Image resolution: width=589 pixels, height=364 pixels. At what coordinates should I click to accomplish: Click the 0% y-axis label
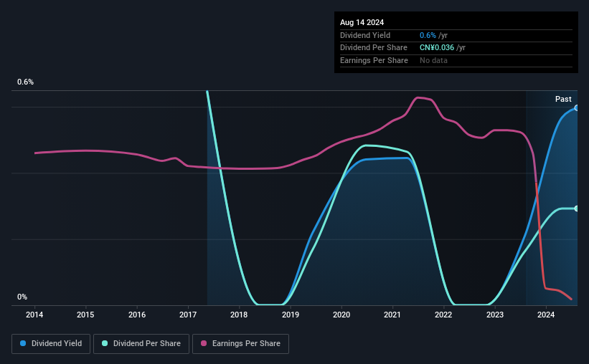[x=22, y=297]
